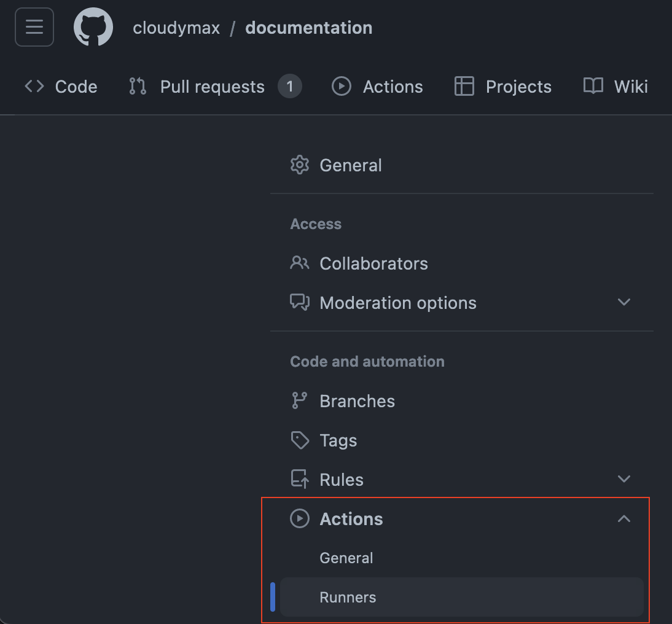Go to the Actions tab in top navigation

tap(377, 87)
